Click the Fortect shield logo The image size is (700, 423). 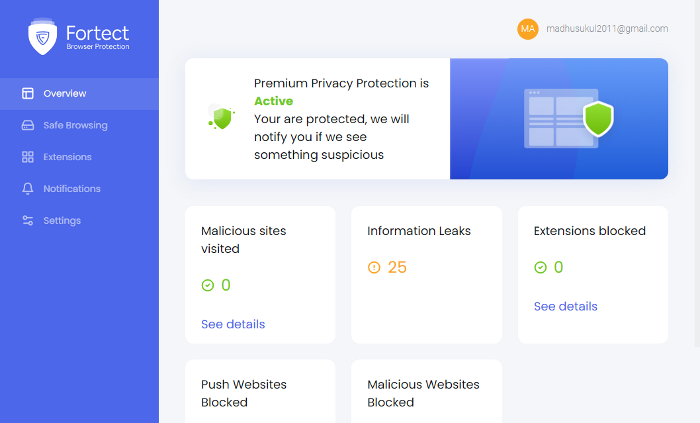[42, 37]
